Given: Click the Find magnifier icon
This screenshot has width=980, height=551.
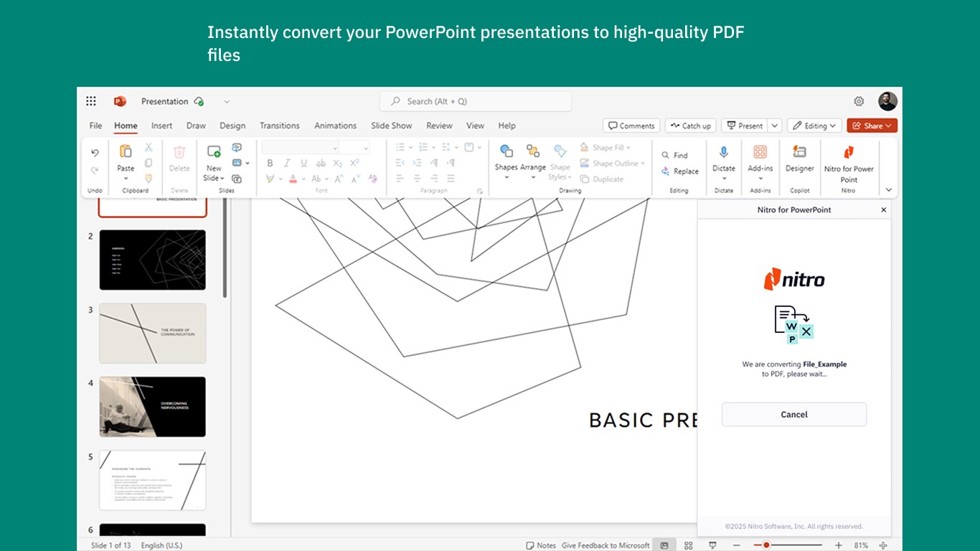Looking at the screenshot, I should [x=665, y=155].
